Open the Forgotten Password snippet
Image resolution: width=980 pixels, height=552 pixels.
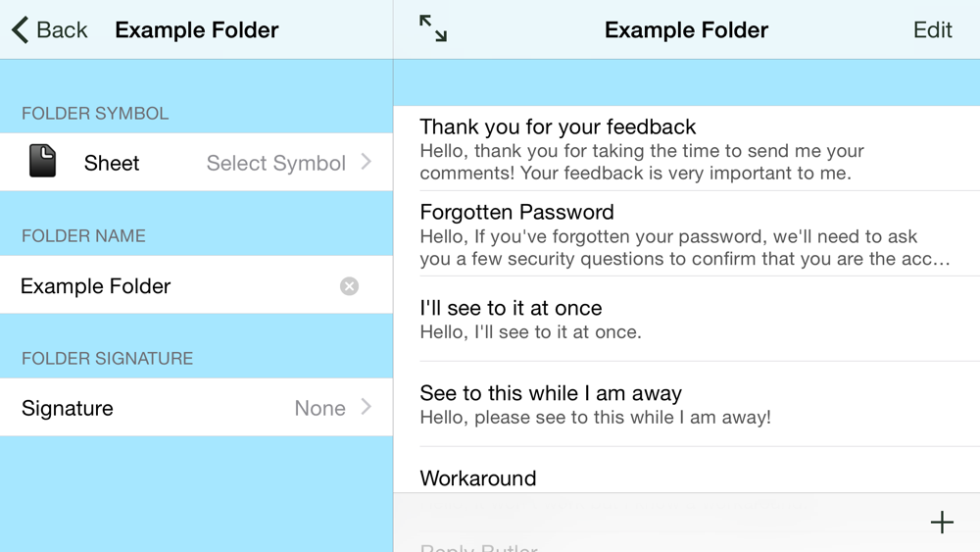pyautogui.click(x=687, y=233)
